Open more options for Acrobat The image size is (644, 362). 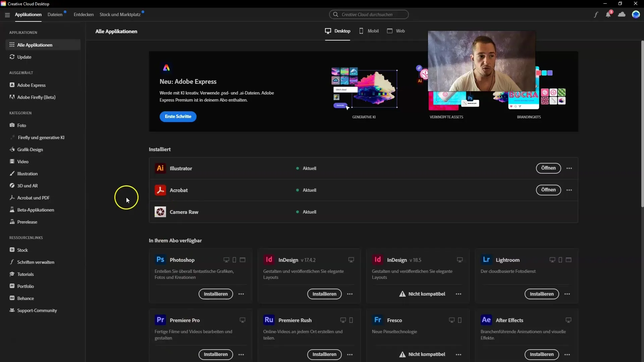[x=569, y=190]
